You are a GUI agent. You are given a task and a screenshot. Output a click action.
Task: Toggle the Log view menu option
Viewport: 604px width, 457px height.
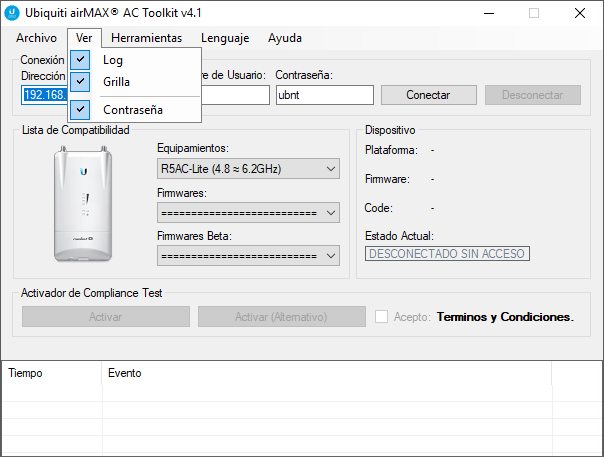134,60
